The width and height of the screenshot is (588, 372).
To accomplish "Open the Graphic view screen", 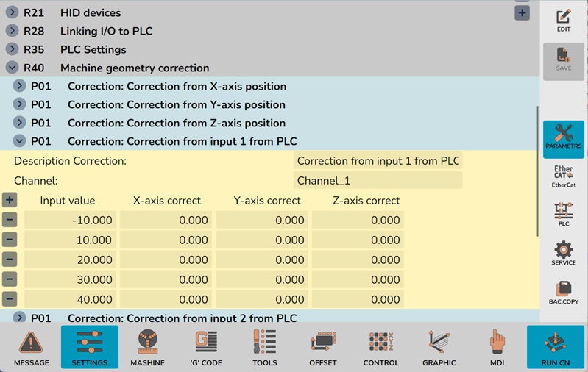I will (439, 348).
